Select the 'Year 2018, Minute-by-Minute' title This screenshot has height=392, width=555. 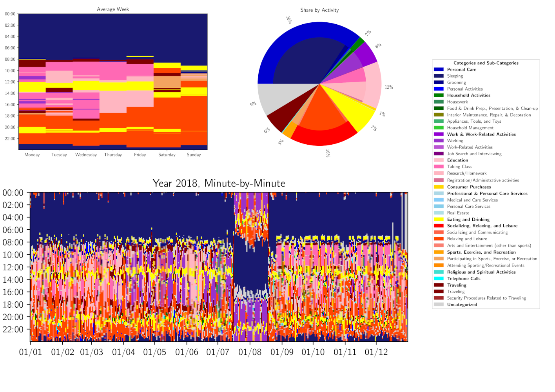coord(219,183)
